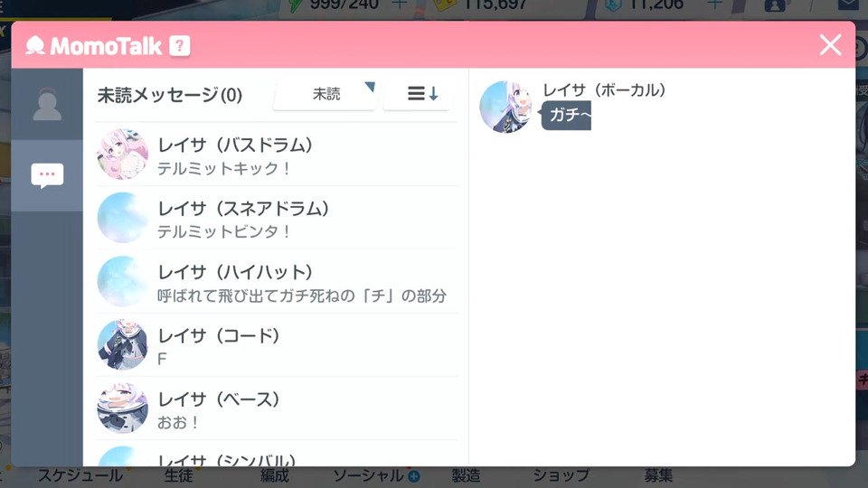Image resolution: width=868 pixels, height=488 pixels.
Task: Click the MomoTalk peach logo icon
Action: [35, 45]
